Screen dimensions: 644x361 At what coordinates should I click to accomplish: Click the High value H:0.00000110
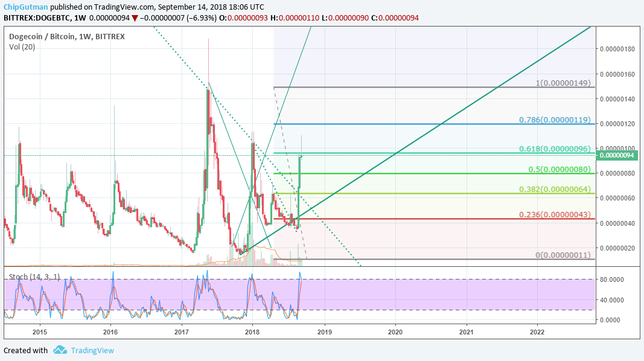coord(295,18)
